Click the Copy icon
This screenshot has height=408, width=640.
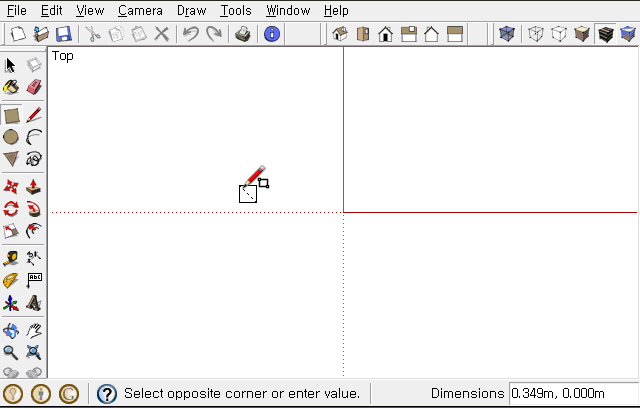(116, 34)
